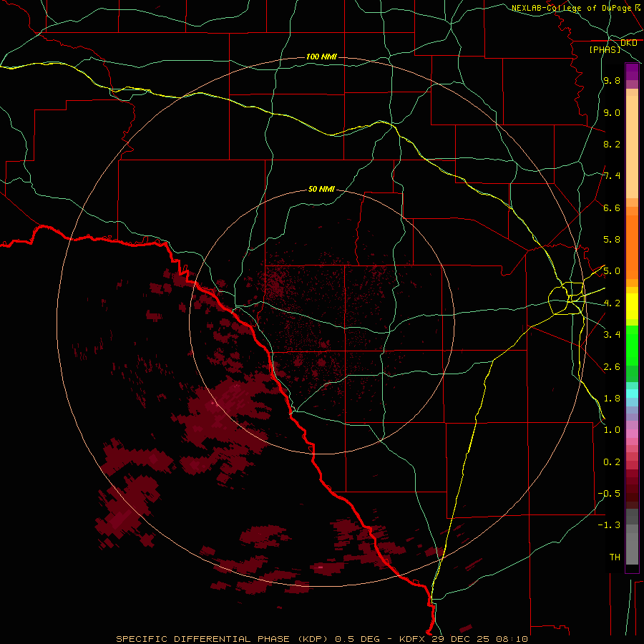The width and height of the screenshot is (644, 644).
Task: Click the green segment of the color bar
Action: [x=632, y=346]
